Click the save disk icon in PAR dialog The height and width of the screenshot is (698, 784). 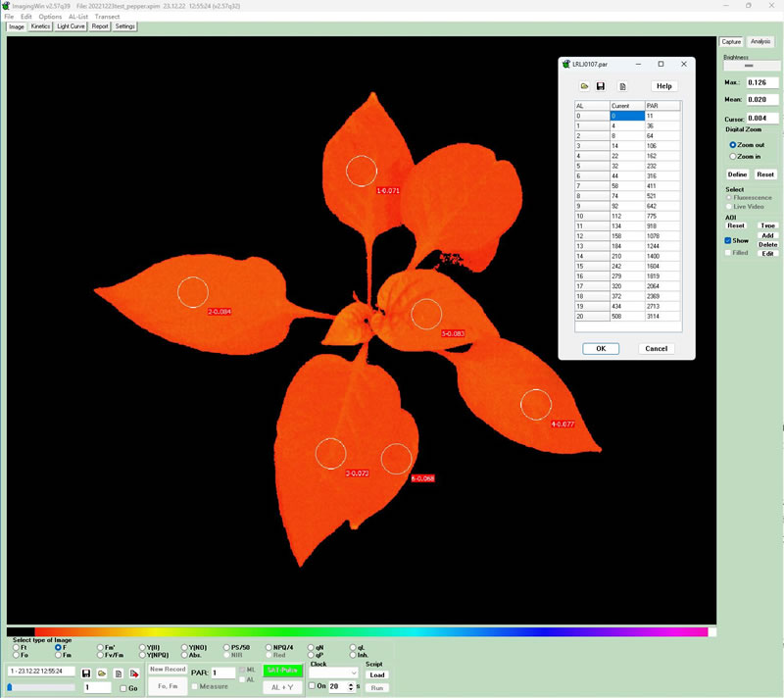click(601, 86)
